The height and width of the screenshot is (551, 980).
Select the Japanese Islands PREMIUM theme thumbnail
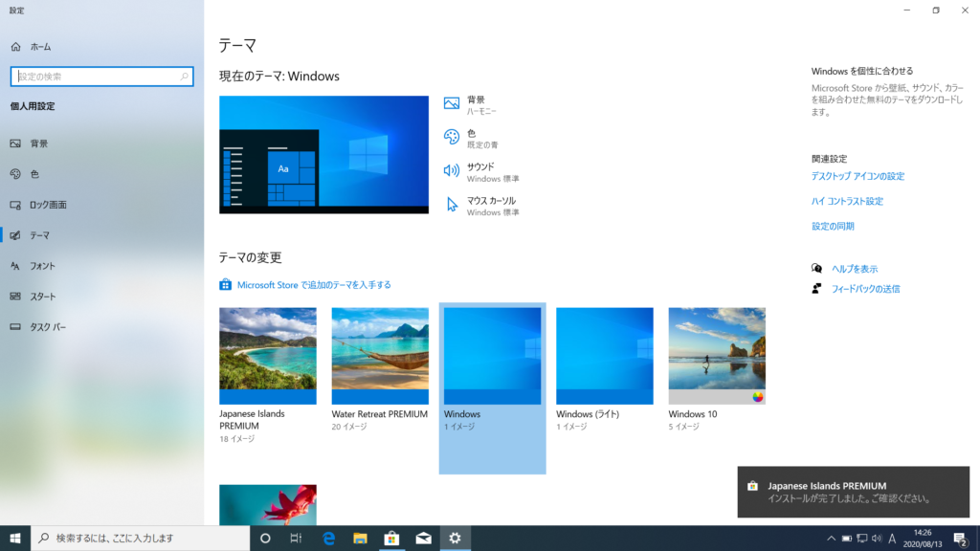point(268,356)
